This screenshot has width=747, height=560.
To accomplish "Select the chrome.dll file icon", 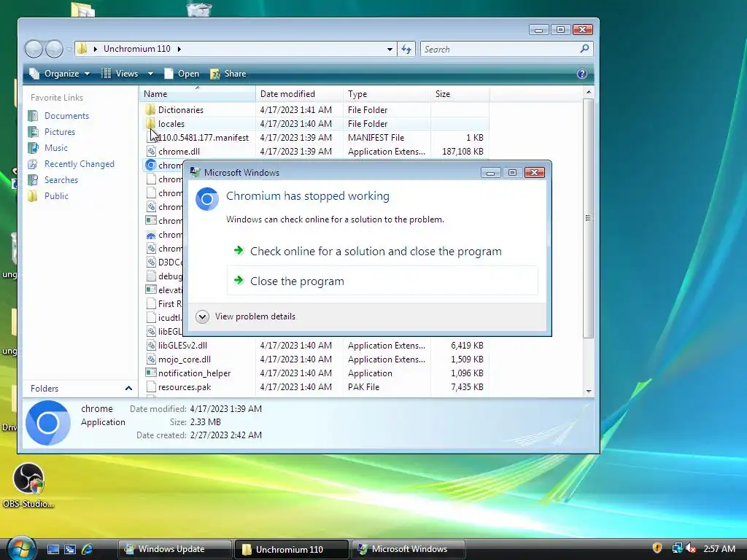I will 151,152.
